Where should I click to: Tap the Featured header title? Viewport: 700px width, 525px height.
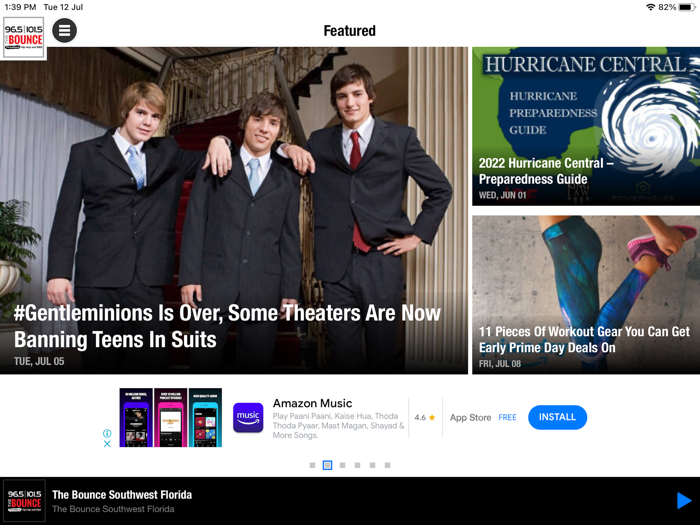point(350,31)
